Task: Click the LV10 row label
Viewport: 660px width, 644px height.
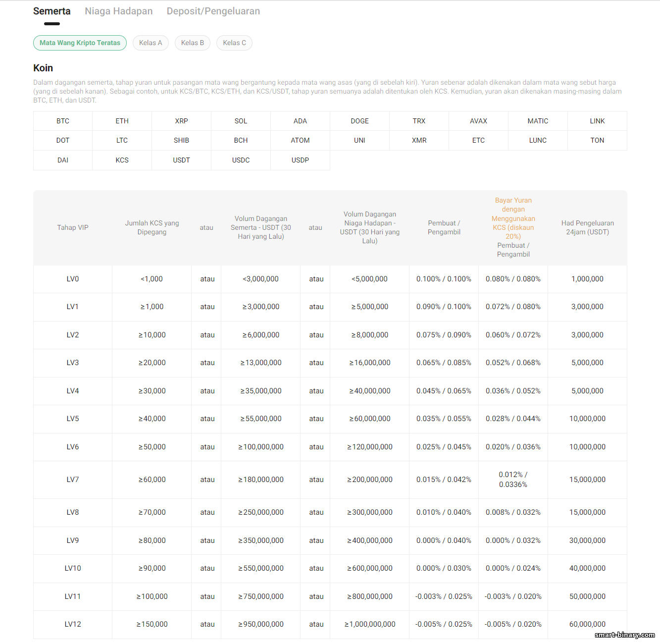Action: pos(73,569)
